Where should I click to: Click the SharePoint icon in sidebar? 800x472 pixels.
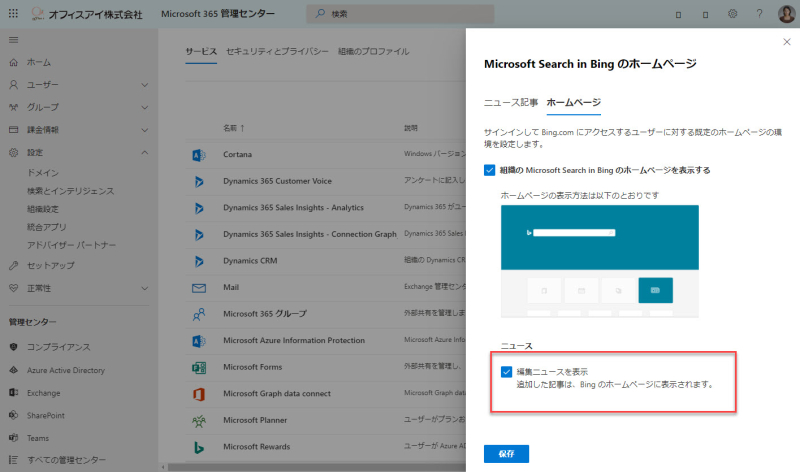(x=14, y=415)
